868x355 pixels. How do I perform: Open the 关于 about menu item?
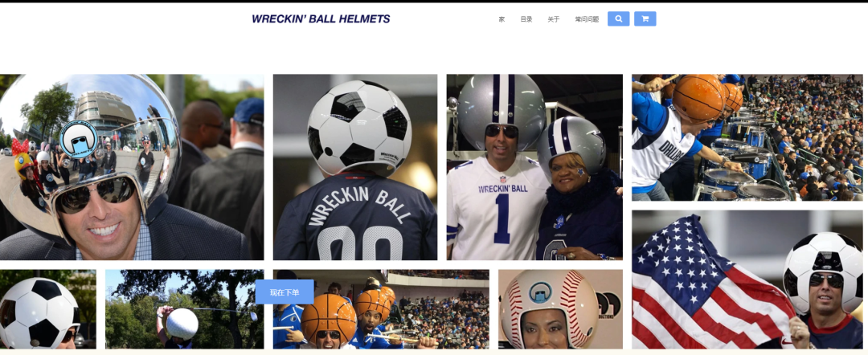click(x=554, y=19)
